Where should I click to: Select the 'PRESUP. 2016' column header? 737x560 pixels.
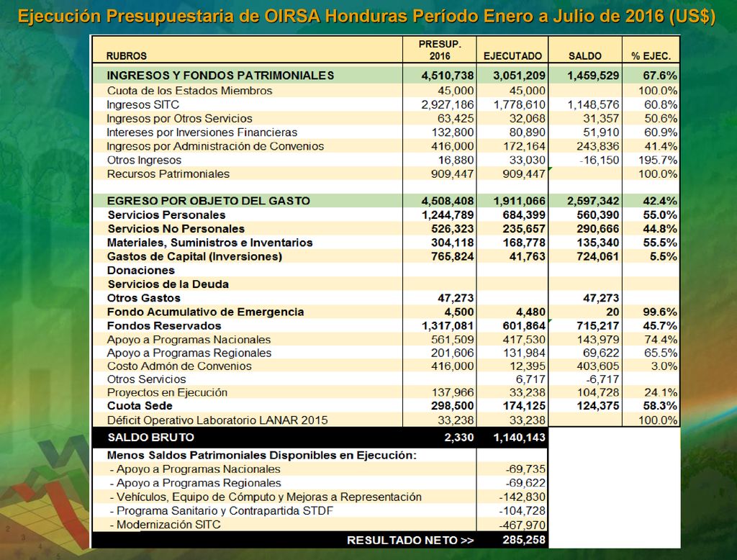pos(440,50)
